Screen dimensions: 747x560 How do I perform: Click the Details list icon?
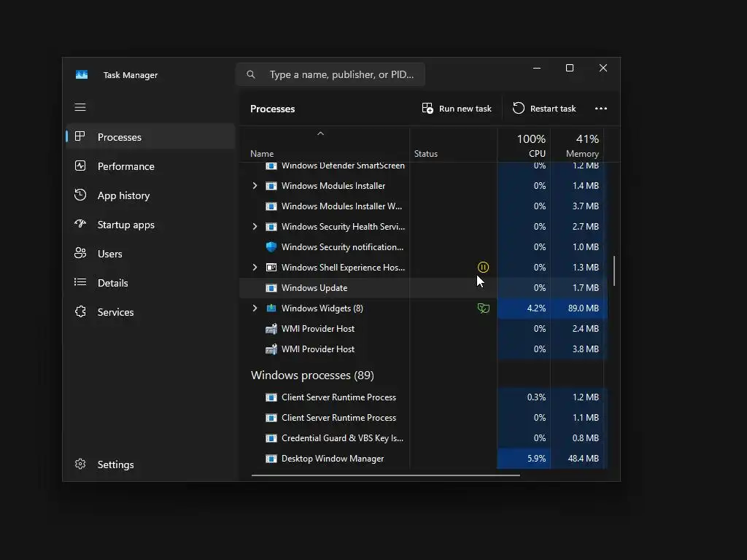click(x=80, y=282)
